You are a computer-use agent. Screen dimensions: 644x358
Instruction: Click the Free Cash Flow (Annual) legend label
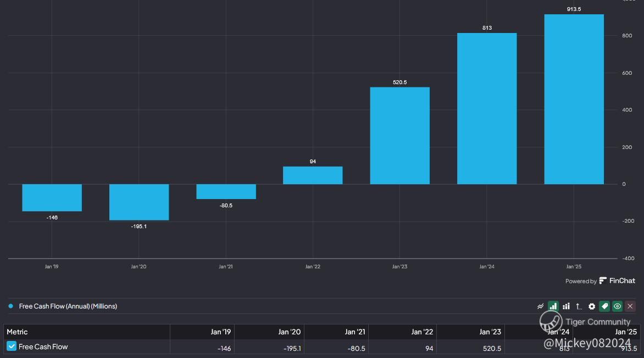pyautogui.click(x=68, y=306)
